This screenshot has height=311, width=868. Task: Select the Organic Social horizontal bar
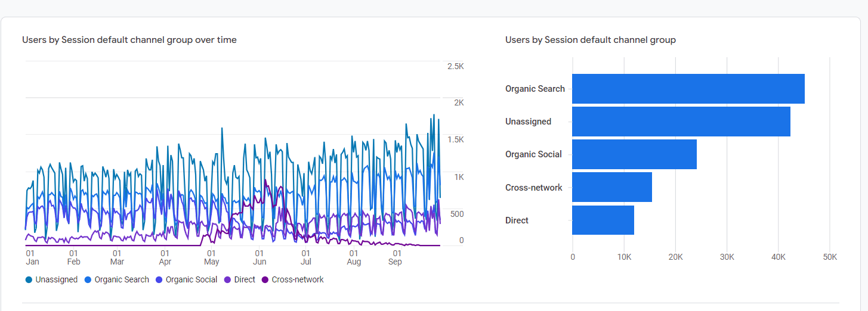(634, 154)
